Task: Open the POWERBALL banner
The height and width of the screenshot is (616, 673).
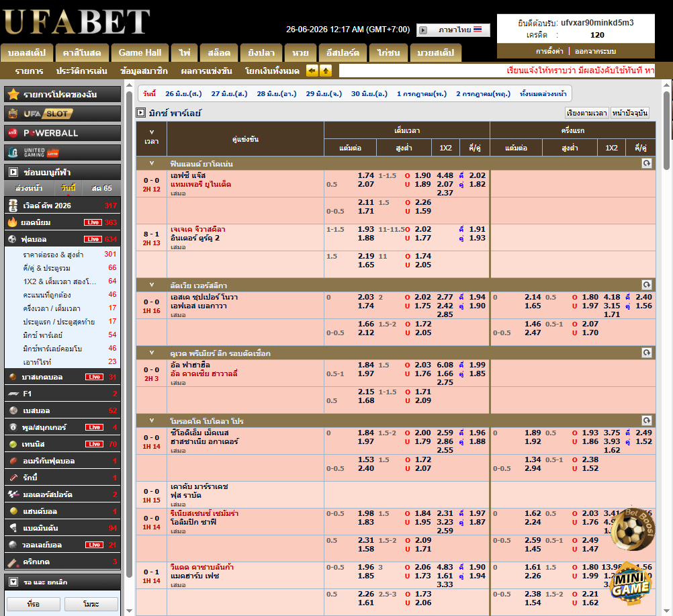Action: (x=62, y=133)
